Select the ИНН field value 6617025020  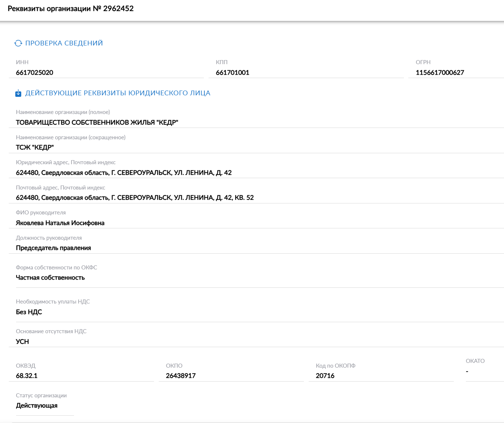click(34, 73)
